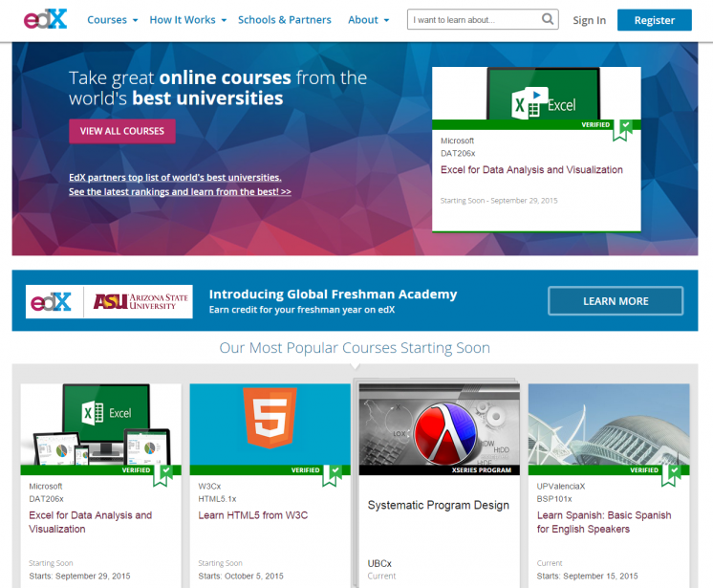
Task: Click XSERIES PROGRAM label
Action: point(482,470)
